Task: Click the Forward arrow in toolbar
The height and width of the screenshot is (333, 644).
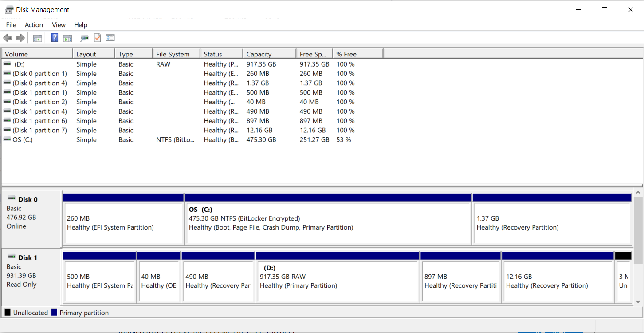Action: click(20, 38)
